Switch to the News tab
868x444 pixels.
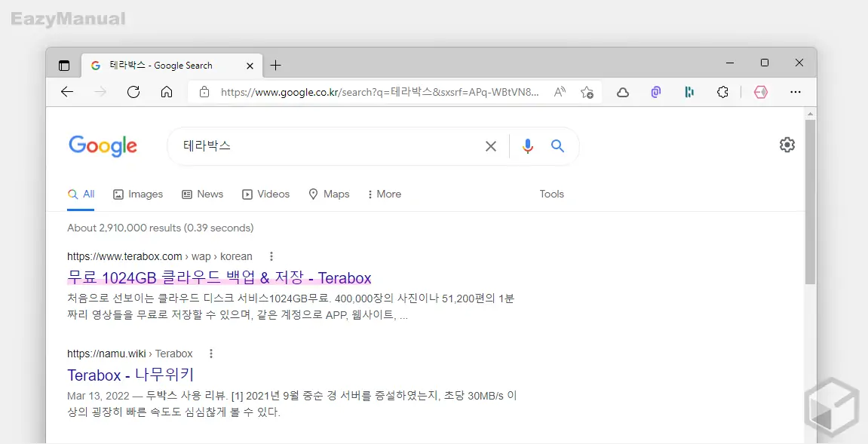point(203,194)
